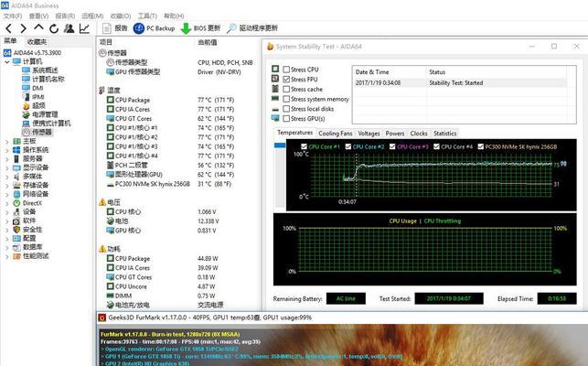588x366 pixels.
Task: Switch to the 收藏夹 favorites tab
Action: 37,42
